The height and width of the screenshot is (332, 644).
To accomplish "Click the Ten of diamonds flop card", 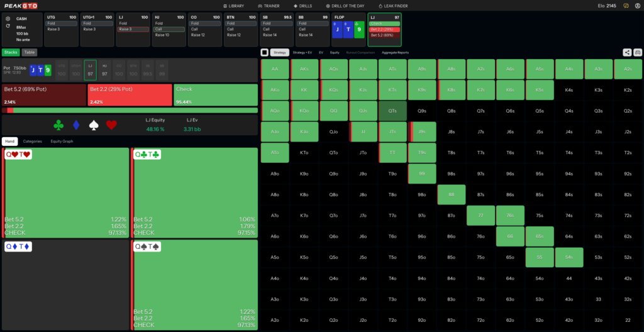I will pyautogui.click(x=348, y=30).
